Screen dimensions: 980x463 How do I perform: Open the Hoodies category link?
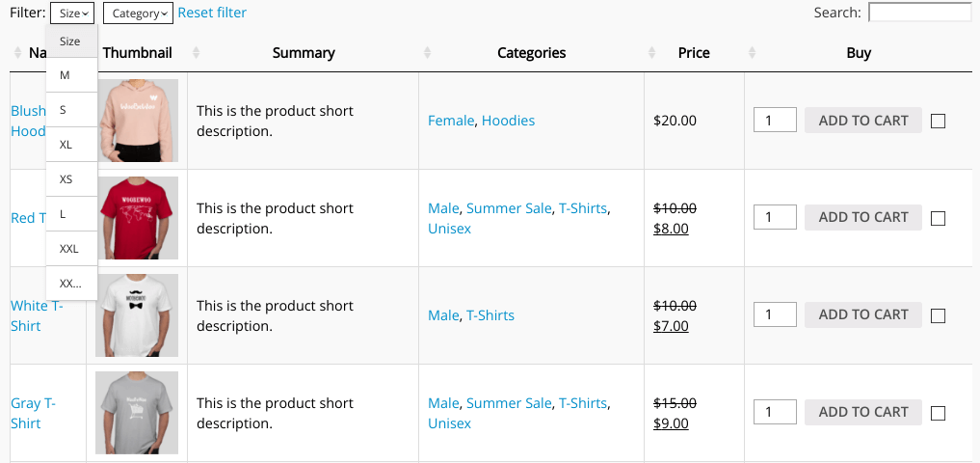point(508,121)
